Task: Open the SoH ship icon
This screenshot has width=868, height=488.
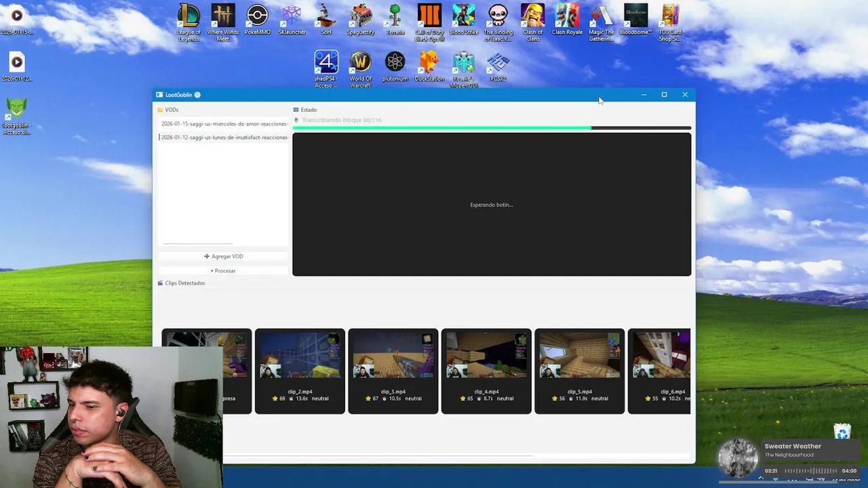Action: pos(326,19)
